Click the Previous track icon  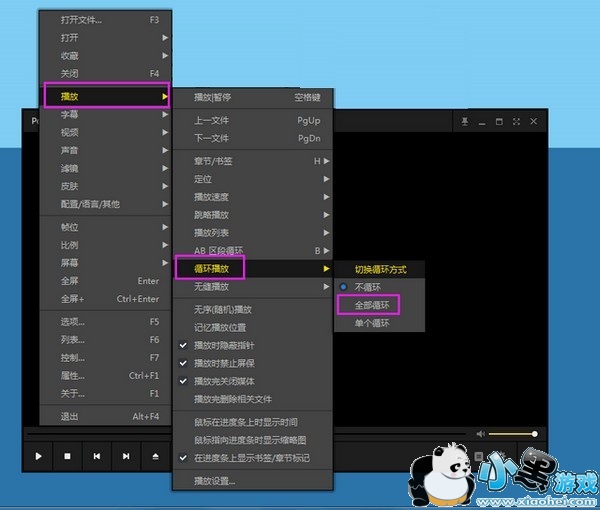click(x=96, y=456)
